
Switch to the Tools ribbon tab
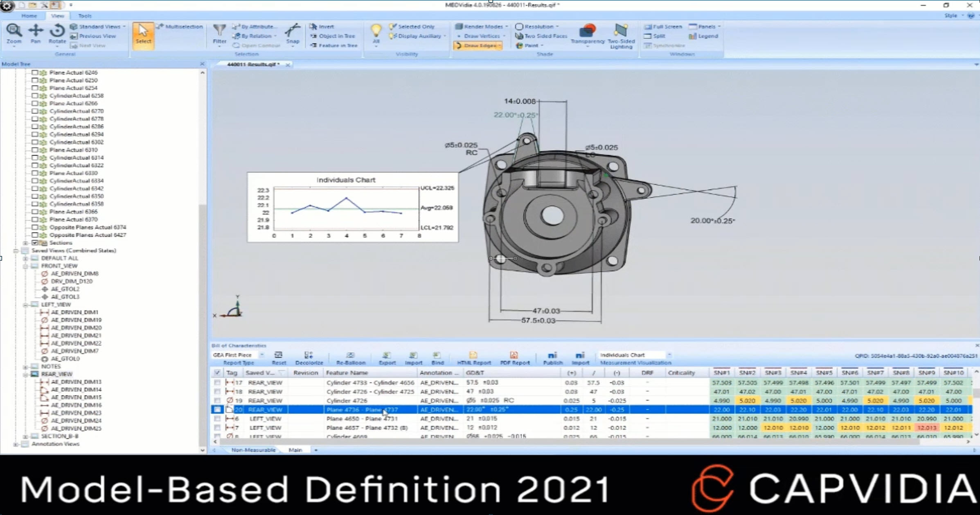click(85, 16)
